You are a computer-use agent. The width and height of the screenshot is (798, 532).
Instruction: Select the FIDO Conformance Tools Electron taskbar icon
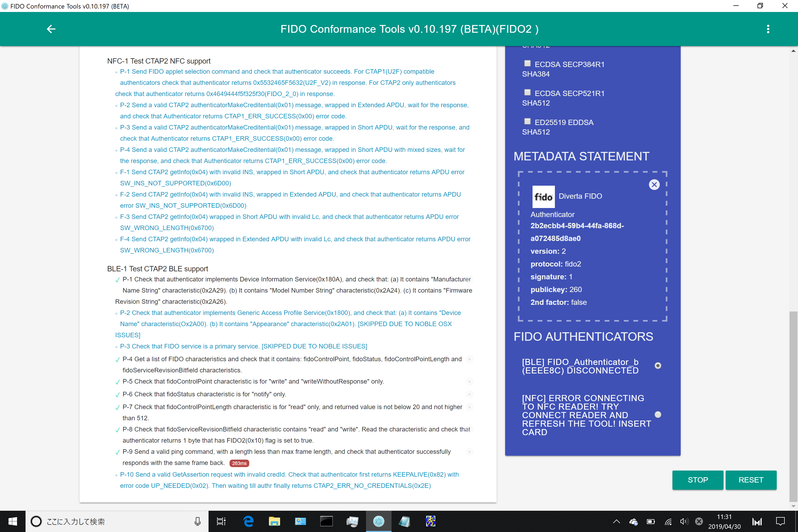pyautogui.click(x=379, y=521)
